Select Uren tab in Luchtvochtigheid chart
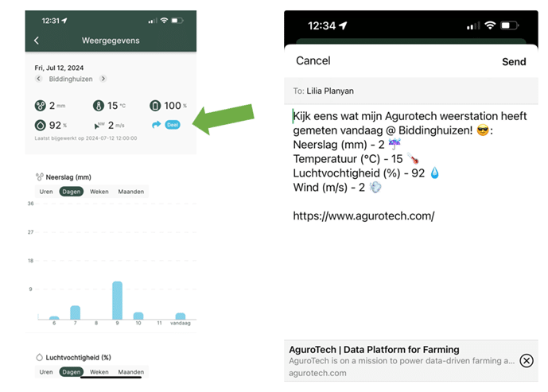Screen dimensions: 548x392 [47, 372]
